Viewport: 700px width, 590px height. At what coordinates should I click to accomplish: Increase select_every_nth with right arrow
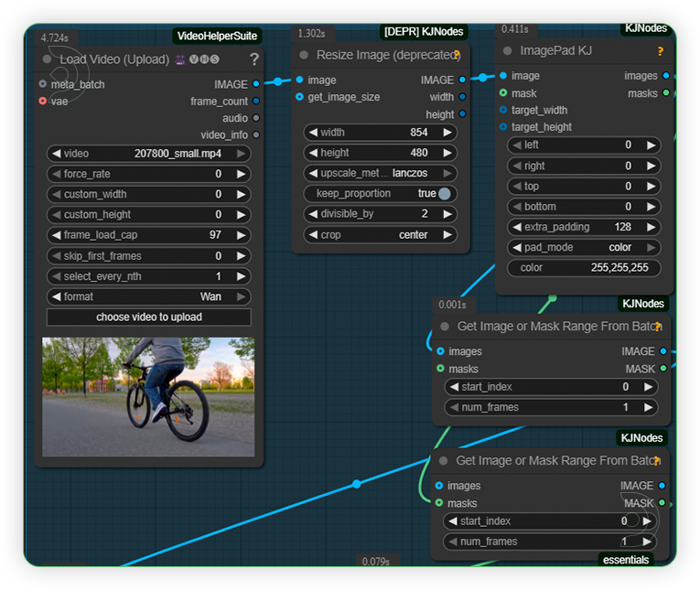click(241, 276)
